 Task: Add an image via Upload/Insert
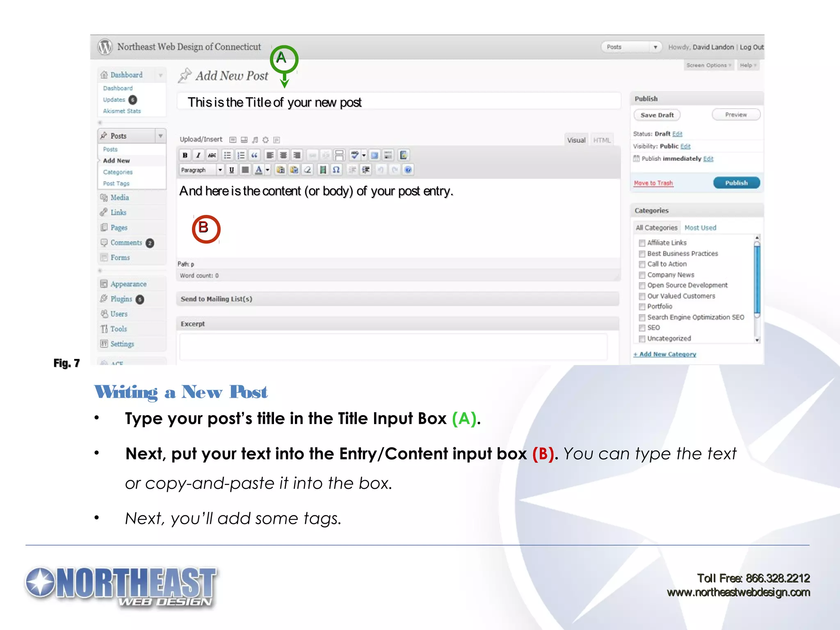233,140
